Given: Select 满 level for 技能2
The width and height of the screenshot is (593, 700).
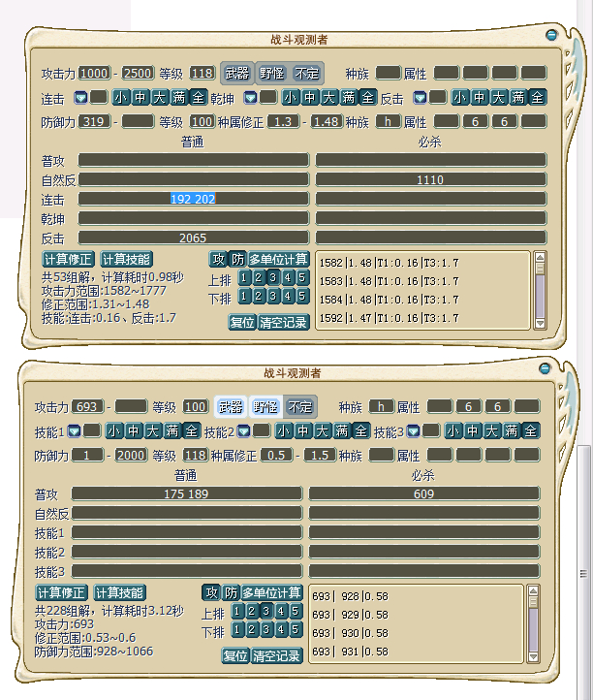Looking at the screenshot, I should (x=342, y=430).
